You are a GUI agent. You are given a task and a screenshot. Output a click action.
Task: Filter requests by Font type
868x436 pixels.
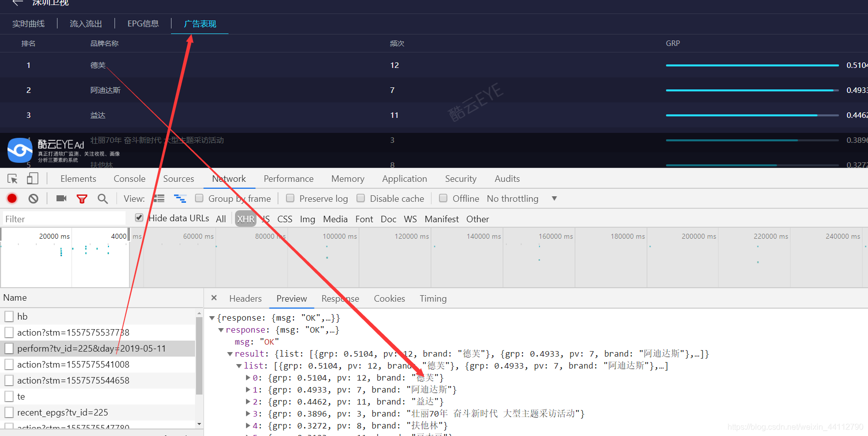364,219
